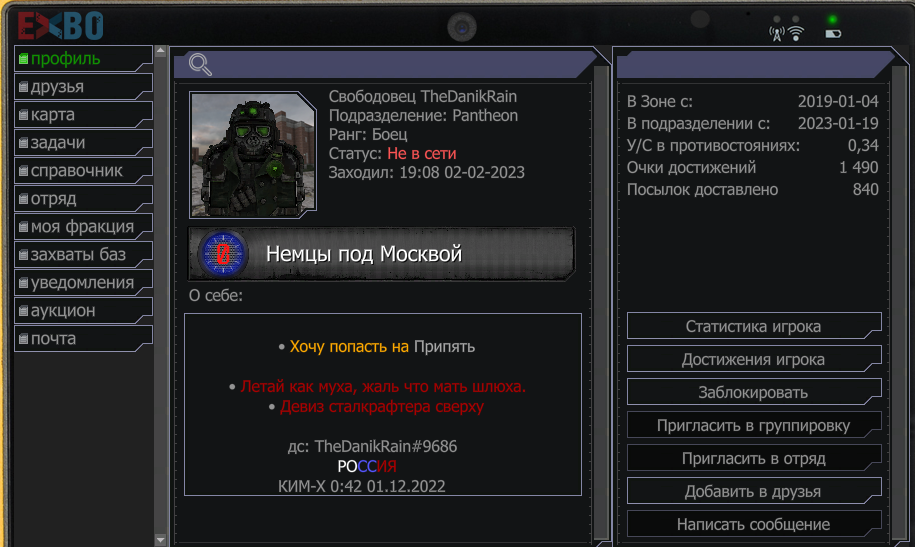The height and width of the screenshot is (547, 915).
Task: Click the battery indicator icon
Action: 833,34
